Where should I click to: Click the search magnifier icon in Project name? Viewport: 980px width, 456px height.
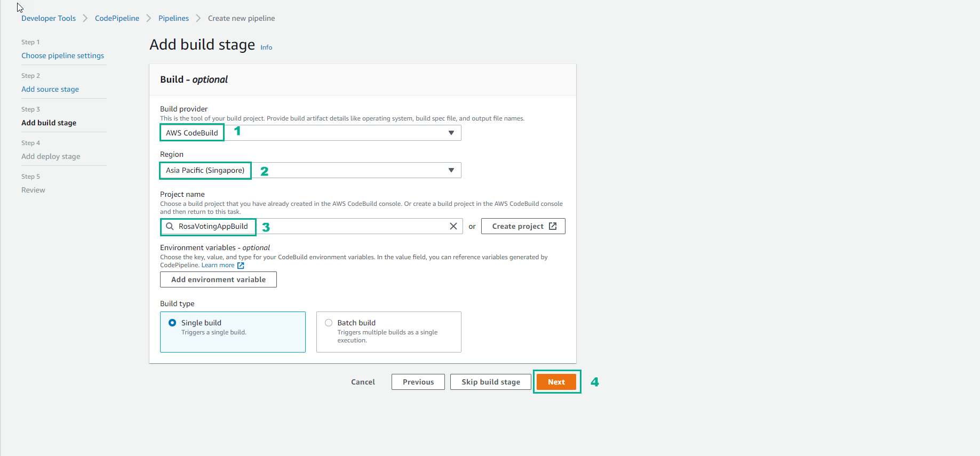[170, 226]
